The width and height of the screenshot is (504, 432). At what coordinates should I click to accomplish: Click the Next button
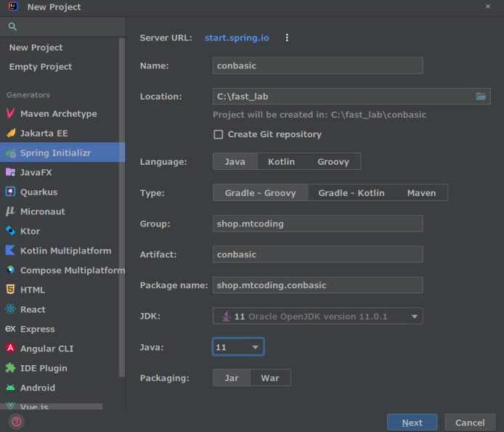tap(412, 423)
